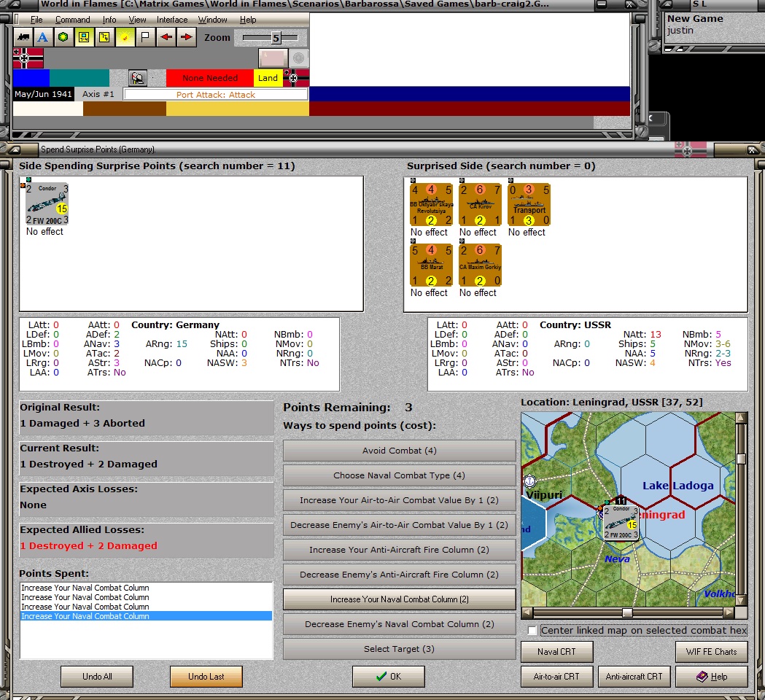Image resolution: width=765 pixels, height=700 pixels.
Task: Select the CA Kirov ship counter
Action: coord(480,204)
